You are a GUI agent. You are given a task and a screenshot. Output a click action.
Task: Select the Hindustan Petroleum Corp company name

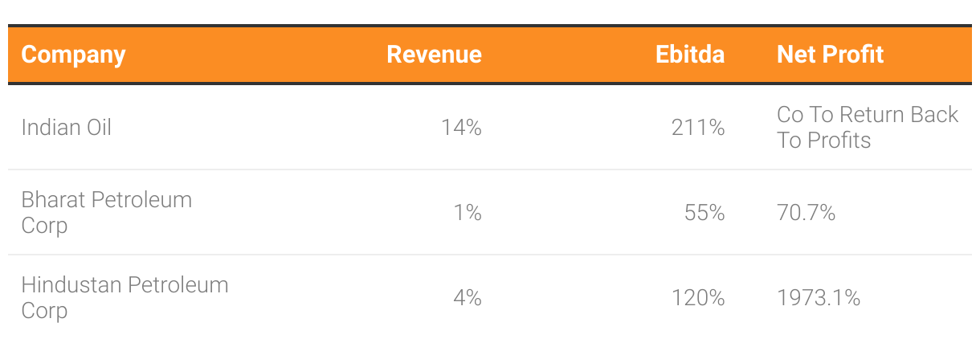point(125,297)
